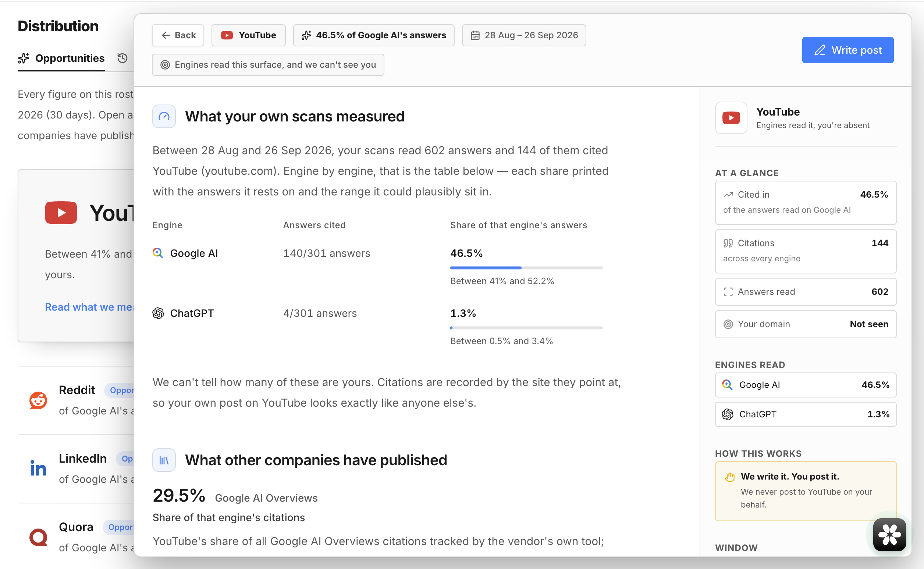Screen dimensions: 924x569
Task: Click the Google AI icon under Engines Read
Action: [727, 385]
